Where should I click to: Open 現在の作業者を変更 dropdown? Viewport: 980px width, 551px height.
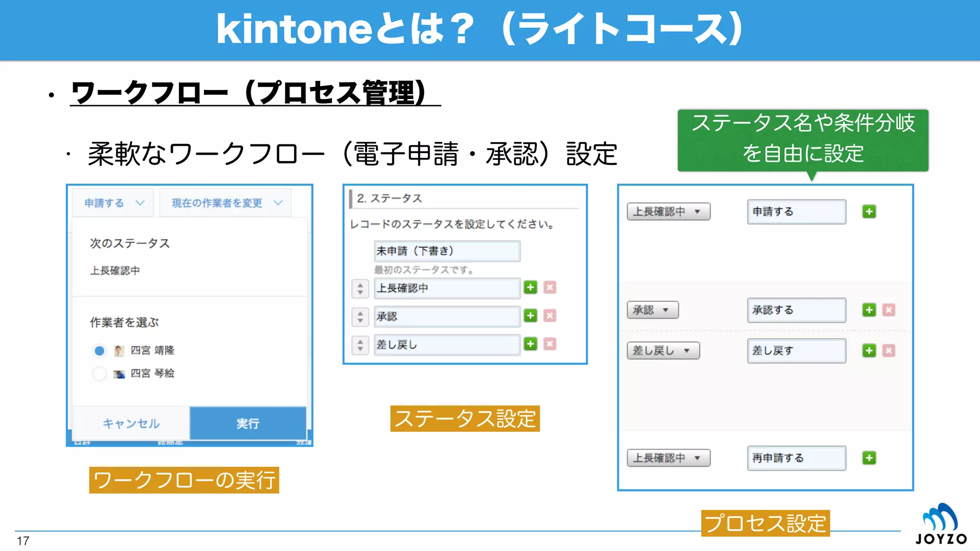click(x=226, y=203)
